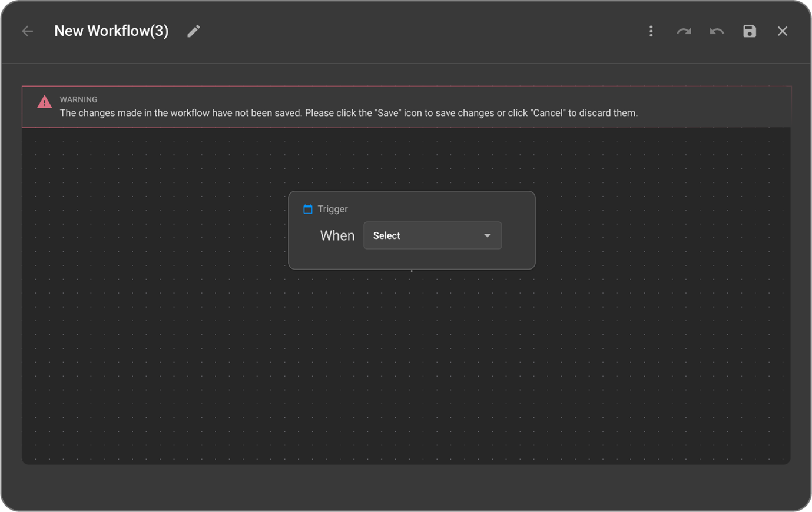Viewport: 812px width, 512px height.
Task: Undo the last workflow change
Action: click(x=717, y=31)
